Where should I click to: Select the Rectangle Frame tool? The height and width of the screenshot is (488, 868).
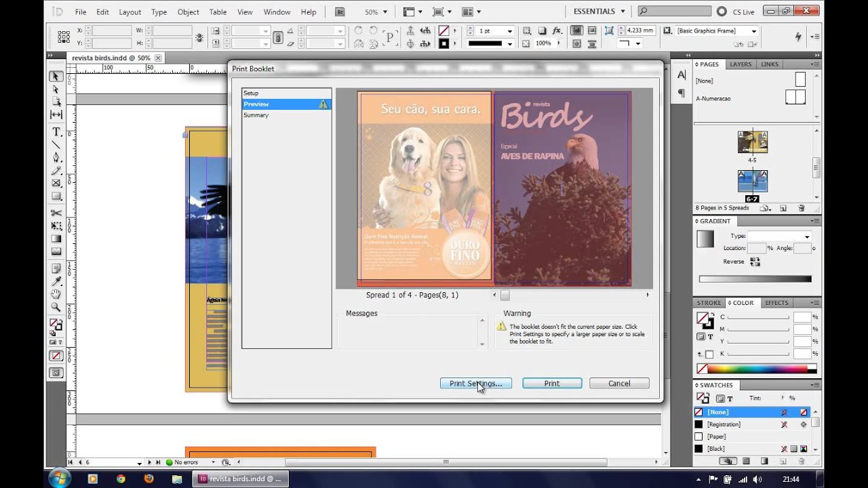[x=56, y=183]
